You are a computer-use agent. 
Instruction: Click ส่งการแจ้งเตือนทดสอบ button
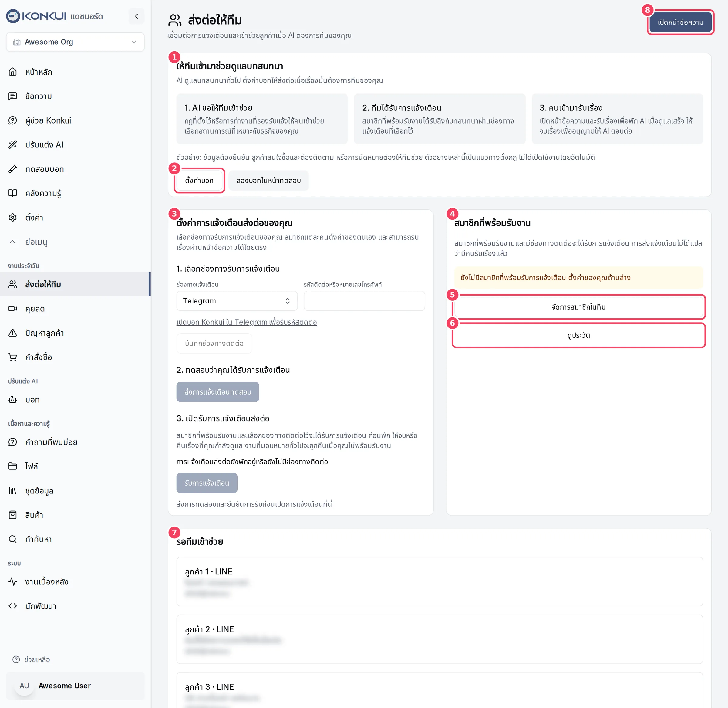point(218,392)
